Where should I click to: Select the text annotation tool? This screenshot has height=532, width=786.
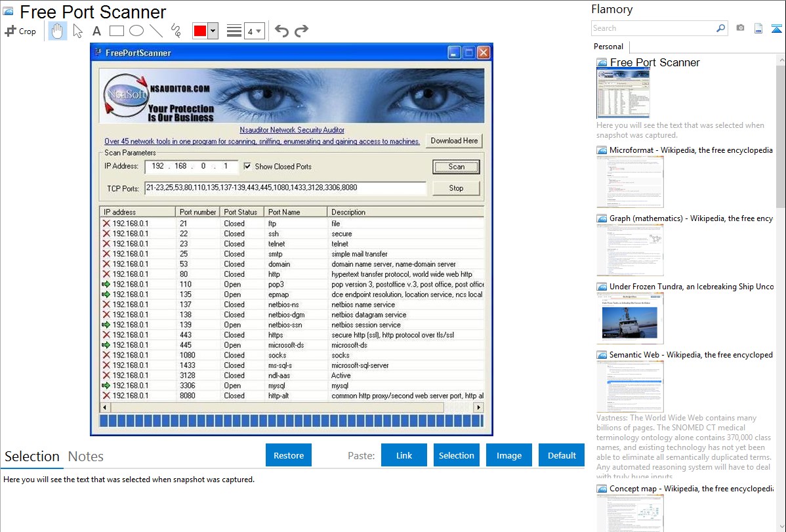96,31
